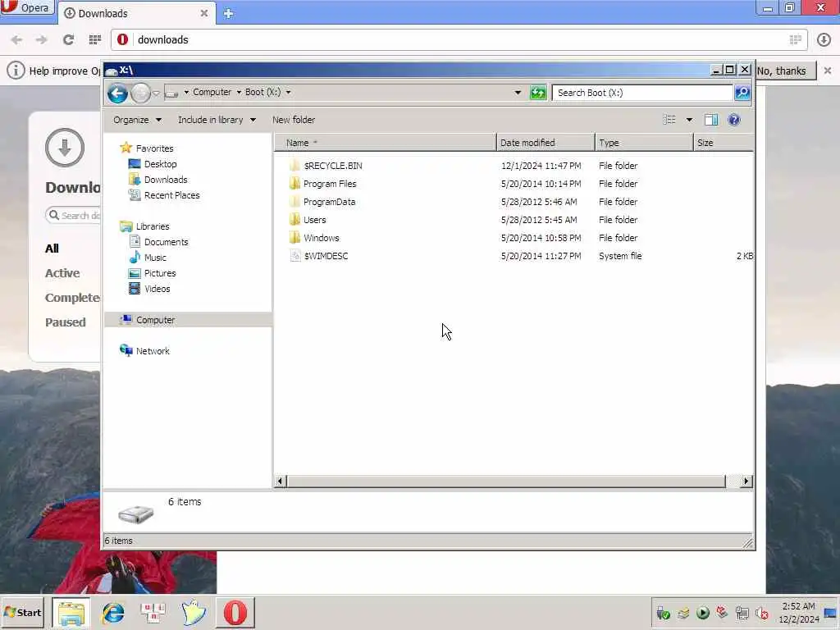Refresh the Boot (X:) folder view

coord(538,93)
